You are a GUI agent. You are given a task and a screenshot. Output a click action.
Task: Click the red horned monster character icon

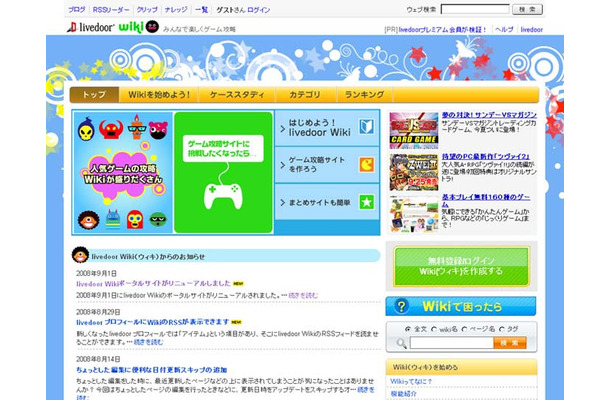pos(111,130)
